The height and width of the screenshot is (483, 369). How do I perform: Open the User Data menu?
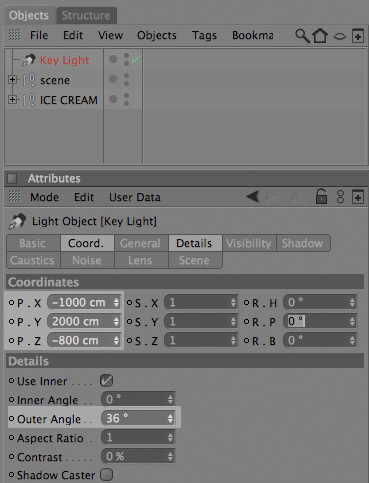(x=135, y=197)
